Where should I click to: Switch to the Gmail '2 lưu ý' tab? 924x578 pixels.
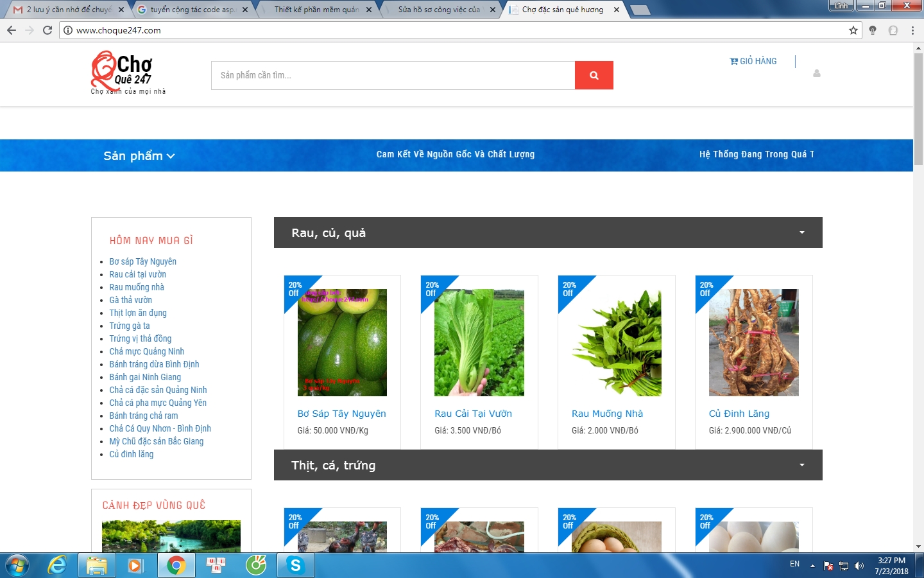[67, 10]
